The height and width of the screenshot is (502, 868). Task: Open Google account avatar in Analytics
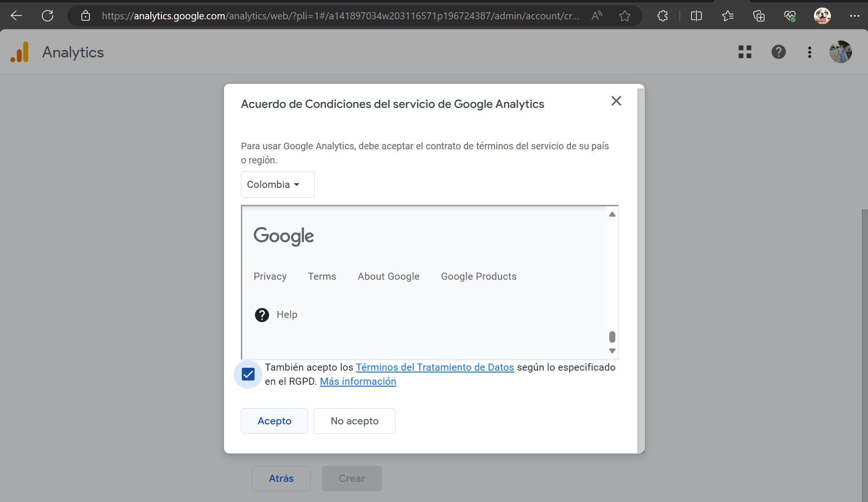tap(841, 52)
